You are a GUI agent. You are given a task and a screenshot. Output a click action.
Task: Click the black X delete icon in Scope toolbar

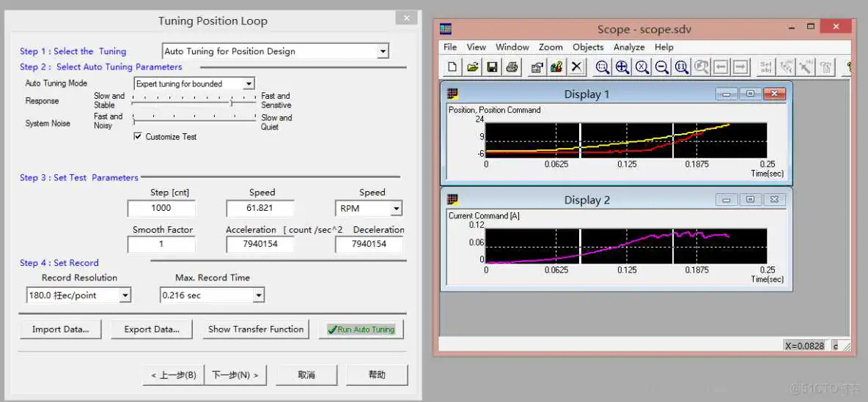576,67
